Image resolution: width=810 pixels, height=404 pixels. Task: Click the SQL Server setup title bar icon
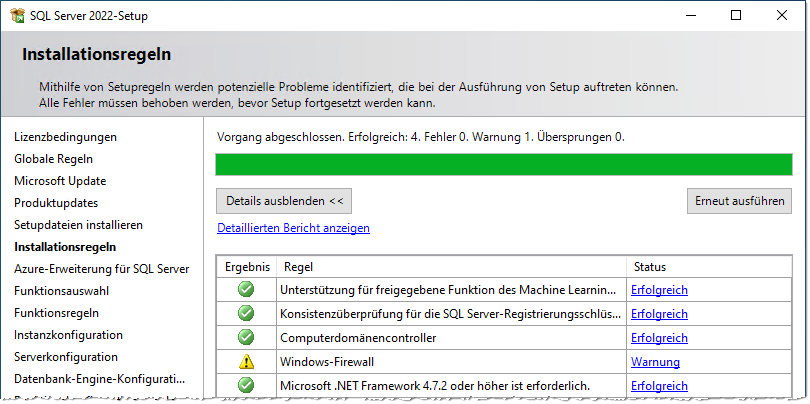tap(18, 15)
